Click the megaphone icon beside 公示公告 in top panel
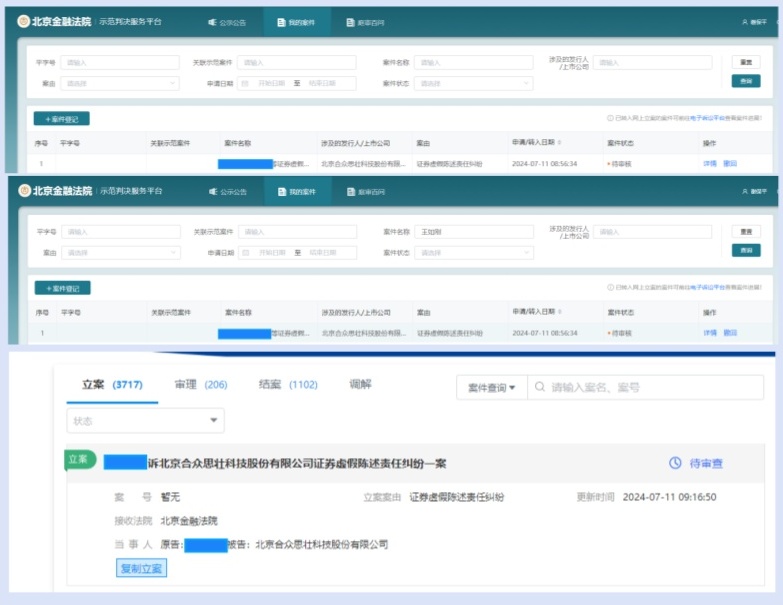783x605 pixels. pyautogui.click(x=212, y=22)
